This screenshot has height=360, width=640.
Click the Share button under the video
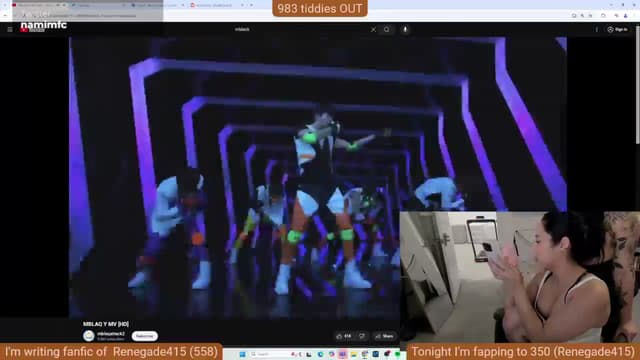coord(384,336)
